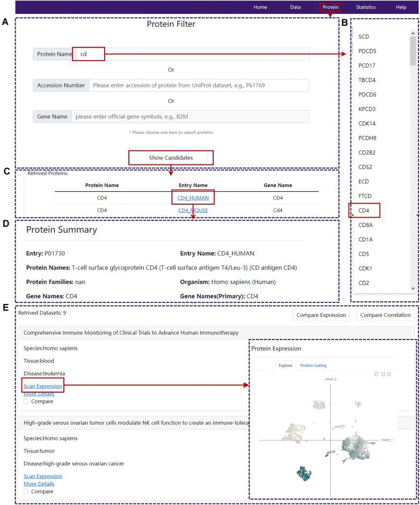Click the zoom-area icon in the chart toolbox
Screen dimensions: 420x505
[x=383, y=374]
